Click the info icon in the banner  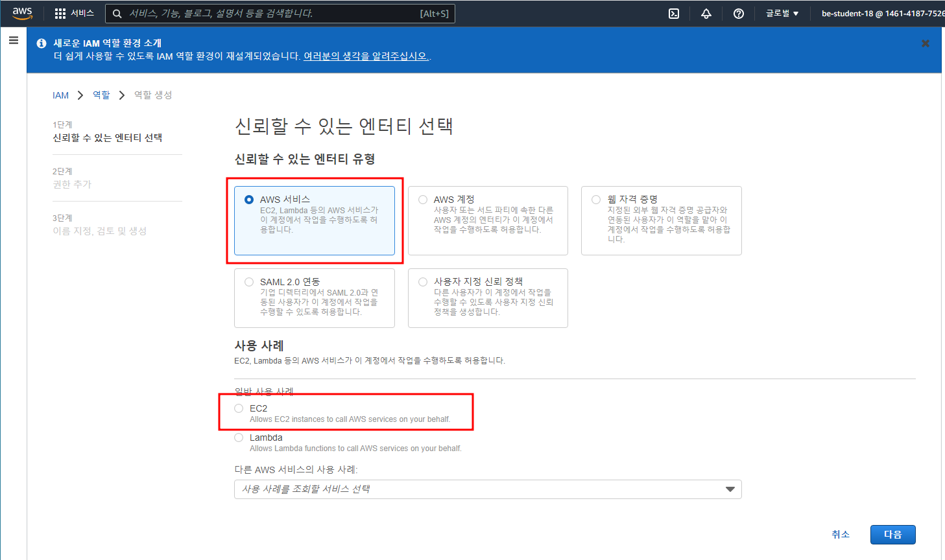[x=42, y=43]
